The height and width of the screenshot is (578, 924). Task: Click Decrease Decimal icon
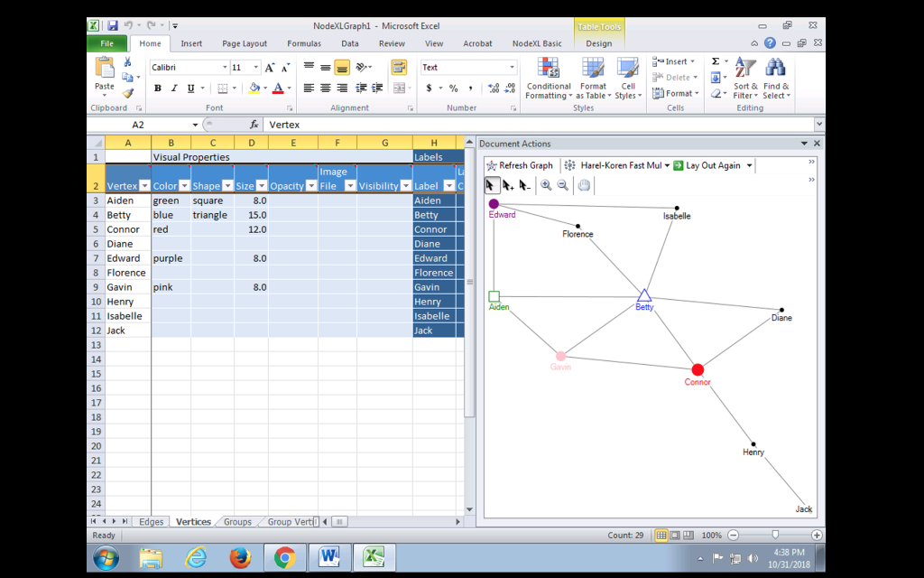(x=511, y=89)
